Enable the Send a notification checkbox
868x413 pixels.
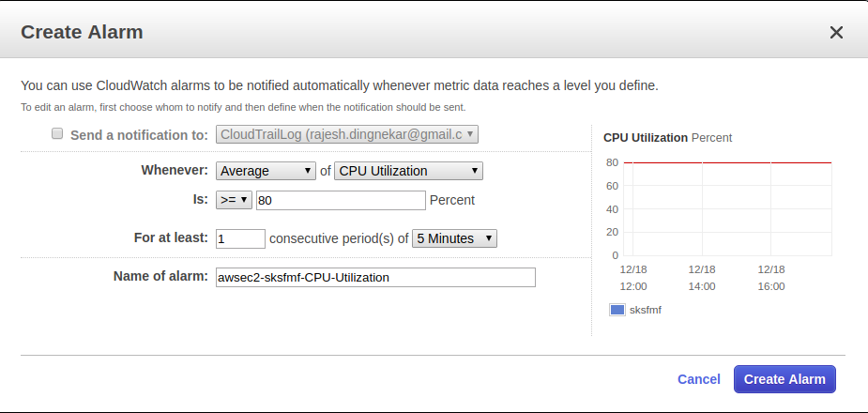pyautogui.click(x=58, y=134)
